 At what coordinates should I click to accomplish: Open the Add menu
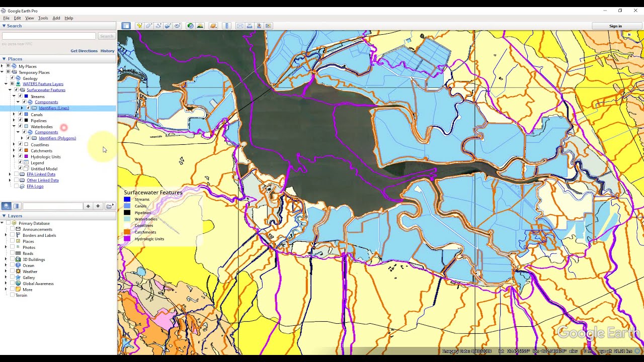[56, 18]
